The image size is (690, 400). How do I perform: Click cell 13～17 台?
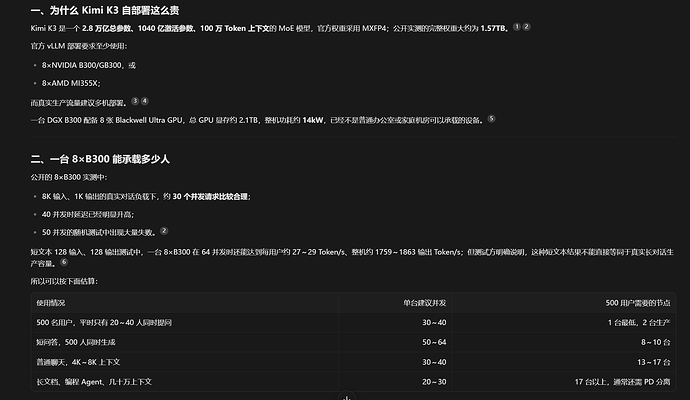[654, 362]
